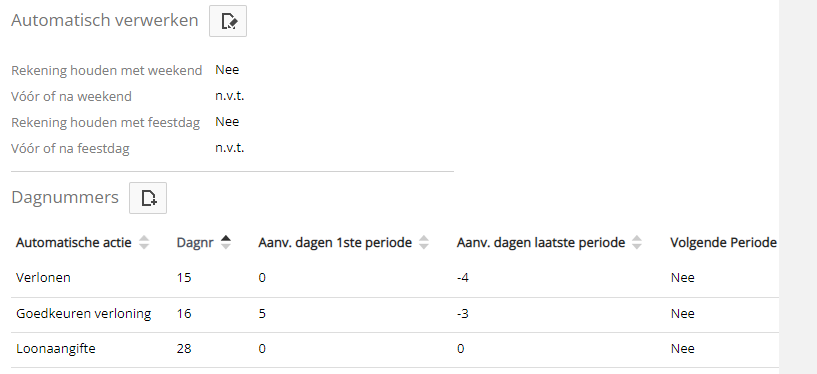
Task: Click the Volgende Periode column header
Action: coord(723,243)
